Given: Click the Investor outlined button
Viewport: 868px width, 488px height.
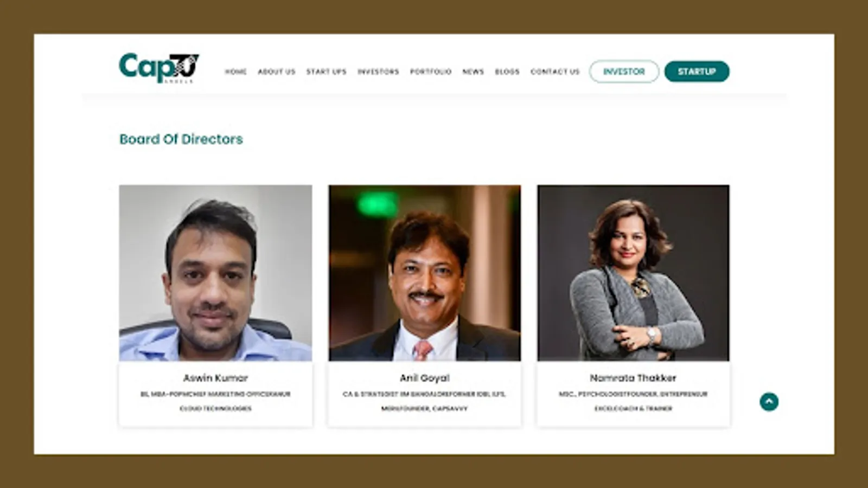Looking at the screenshot, I should [624, 72].
